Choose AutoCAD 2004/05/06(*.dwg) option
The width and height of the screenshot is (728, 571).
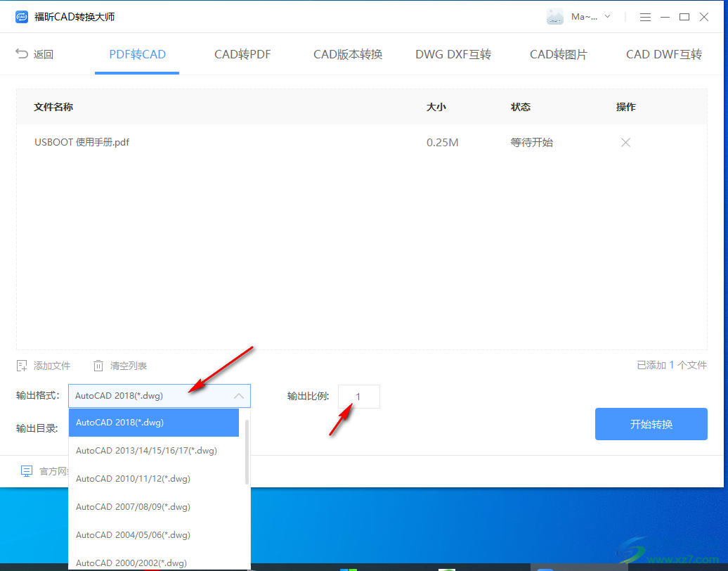click(154, 534)
